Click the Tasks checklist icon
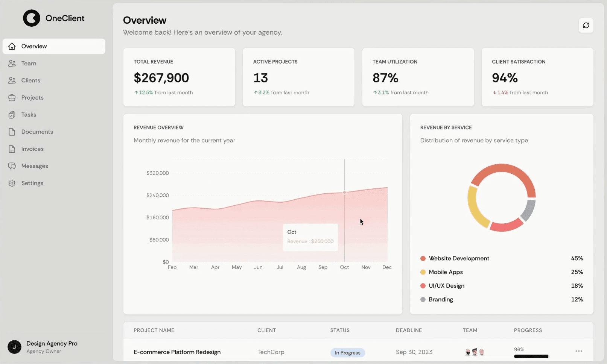 pos(12,115)
